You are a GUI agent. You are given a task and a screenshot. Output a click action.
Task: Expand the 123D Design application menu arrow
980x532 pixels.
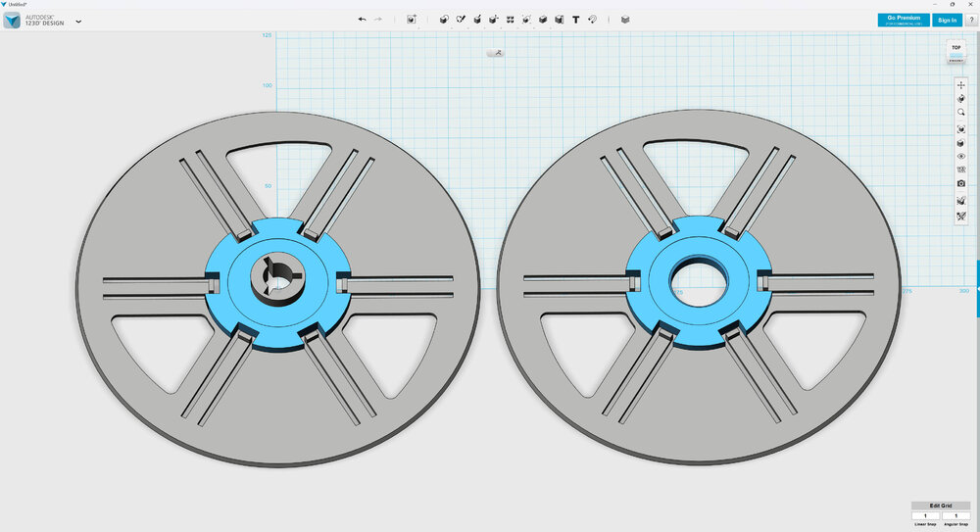78,21
